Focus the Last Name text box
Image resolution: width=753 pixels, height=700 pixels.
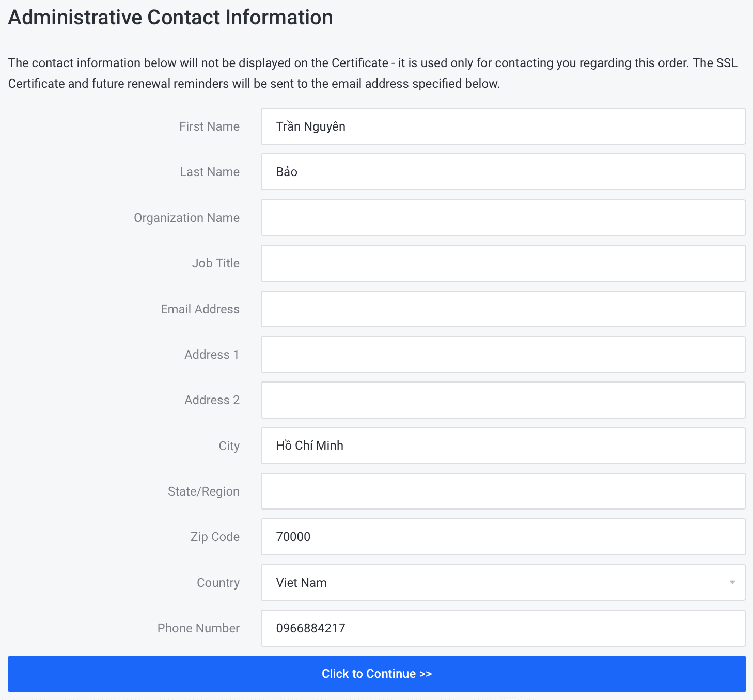503,172
